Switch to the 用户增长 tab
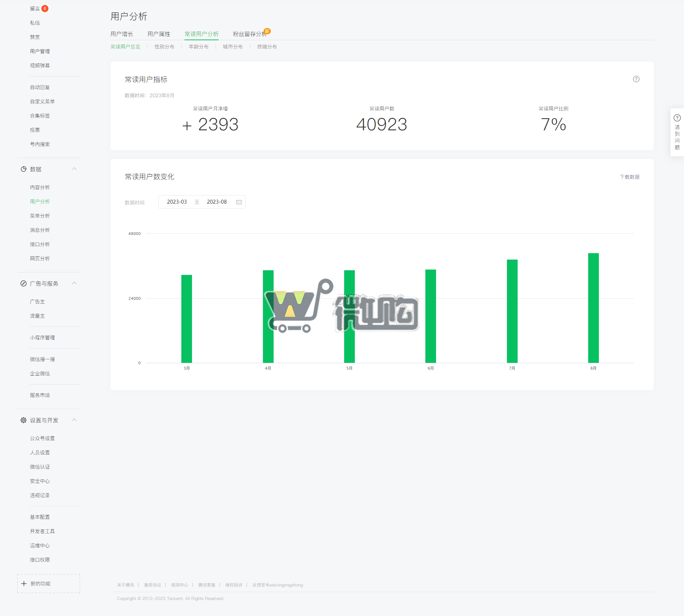 pyautogui.click(x=121, y=34)
